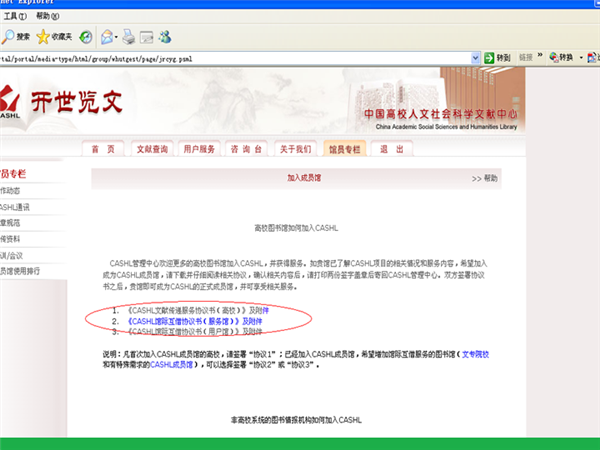Screen dimensions: 600x450
Task: Click heading 高校图书馆如何加入CASHL
Action: tap(296, 228)
